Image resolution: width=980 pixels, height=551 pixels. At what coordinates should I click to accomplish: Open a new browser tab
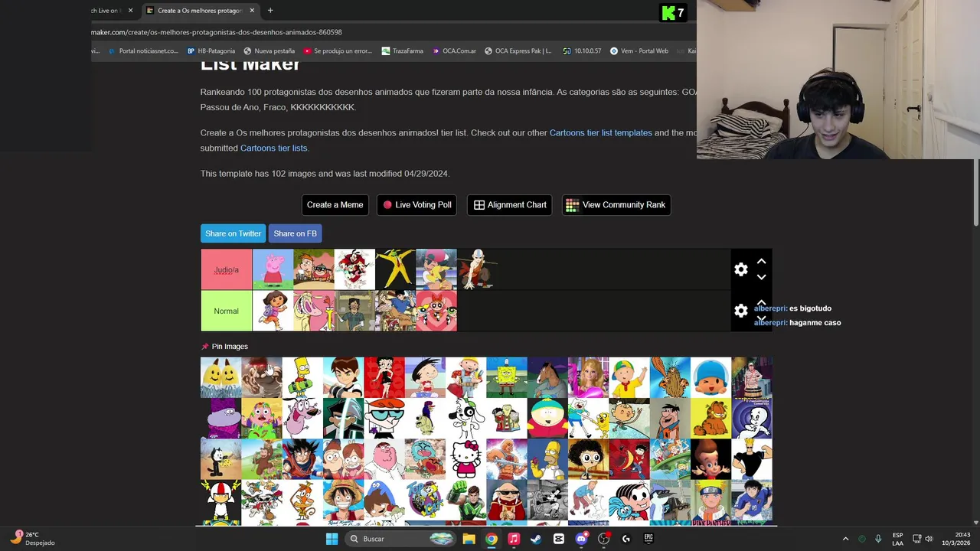270,11
